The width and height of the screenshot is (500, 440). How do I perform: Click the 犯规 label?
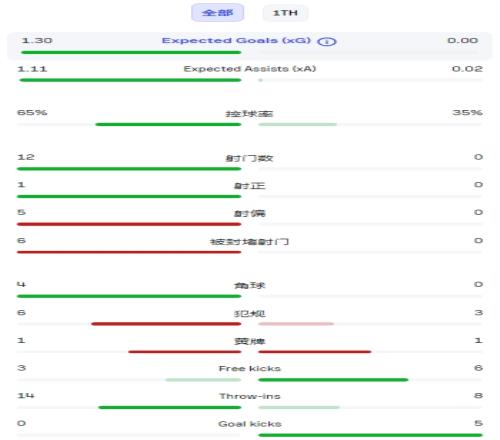250,314
